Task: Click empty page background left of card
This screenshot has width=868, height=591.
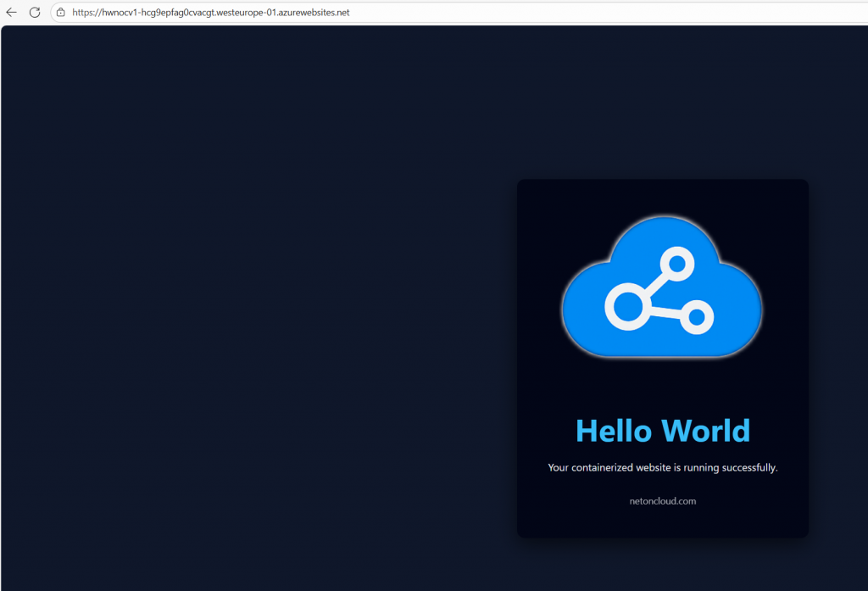Action: pos(254,339)
